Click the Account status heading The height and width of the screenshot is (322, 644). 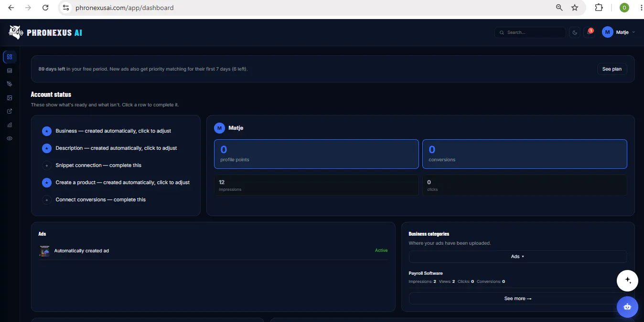click(x=51, y=94)
